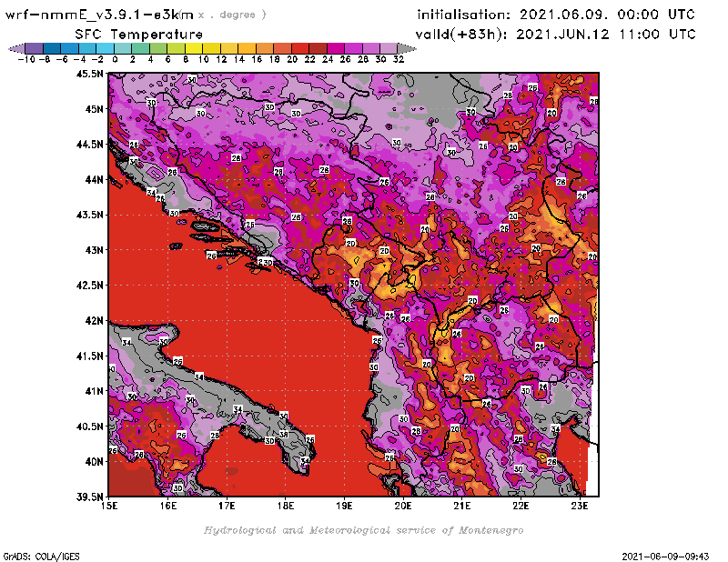Image resolution: width=728 pixels, height=562 pixels.
Task: Click the '41N' latitude label
Action: [x=94, y=391]
